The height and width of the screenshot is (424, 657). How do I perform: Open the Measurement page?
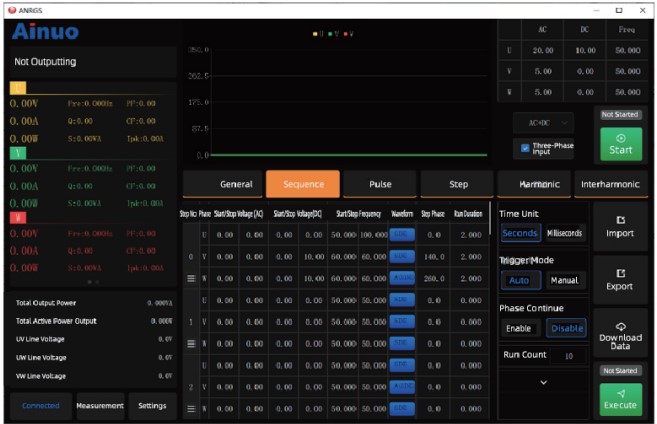point(100,405)
